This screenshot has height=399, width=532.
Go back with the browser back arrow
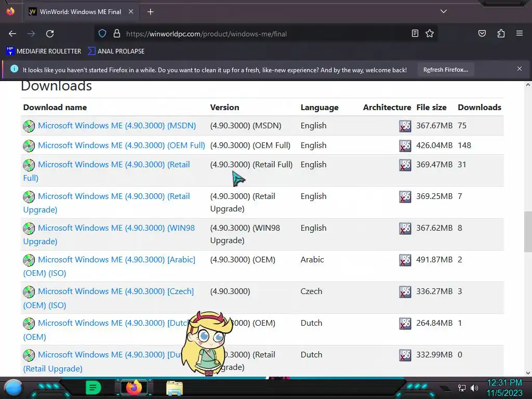pos(12,34)
